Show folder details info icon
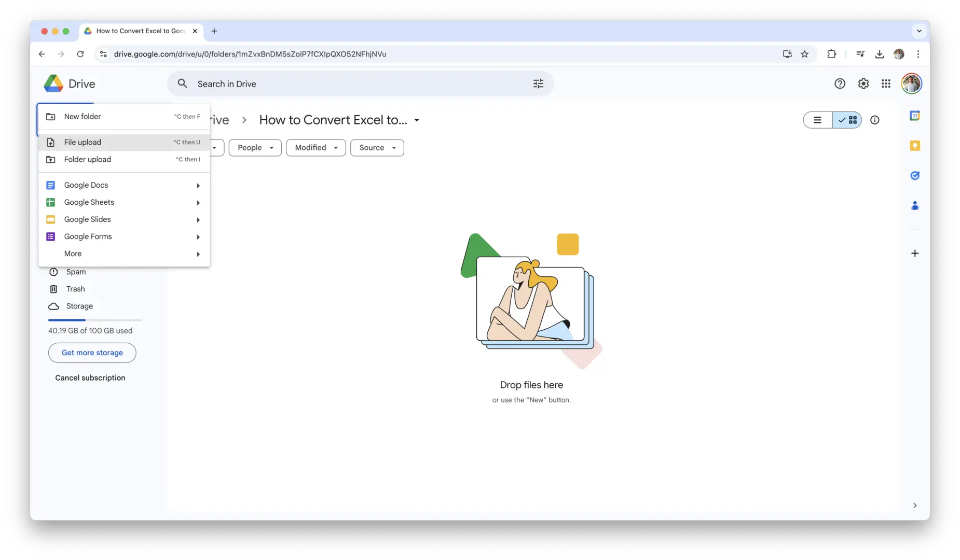This screenshot has height=560, width=960. click(x=875, y=120)
